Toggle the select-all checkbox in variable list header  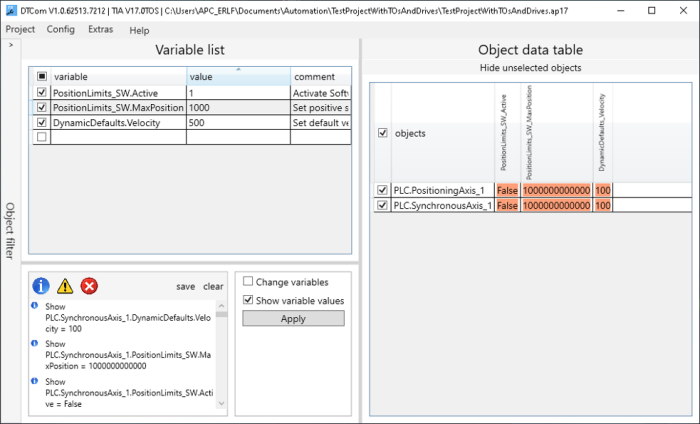[42, 76]
